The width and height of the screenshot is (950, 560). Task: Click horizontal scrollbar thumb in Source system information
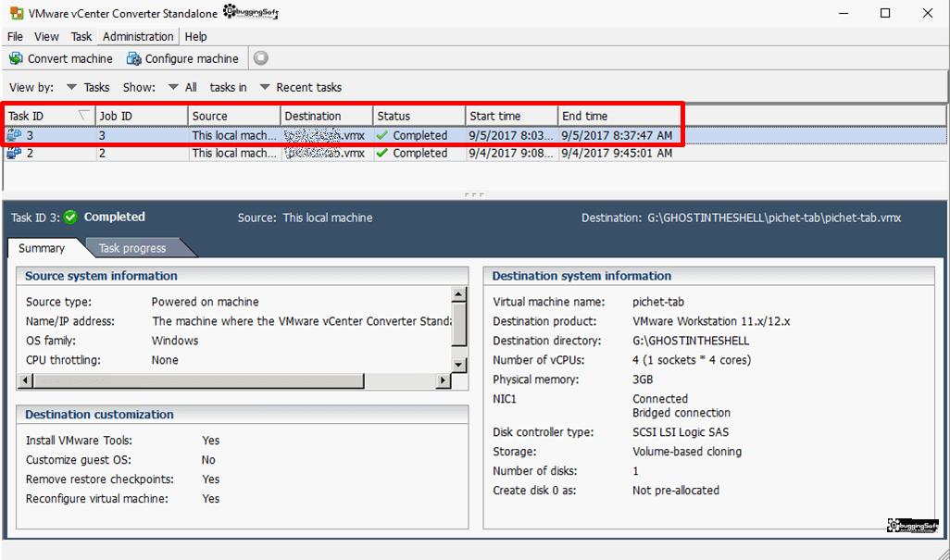tap(199, 380)
